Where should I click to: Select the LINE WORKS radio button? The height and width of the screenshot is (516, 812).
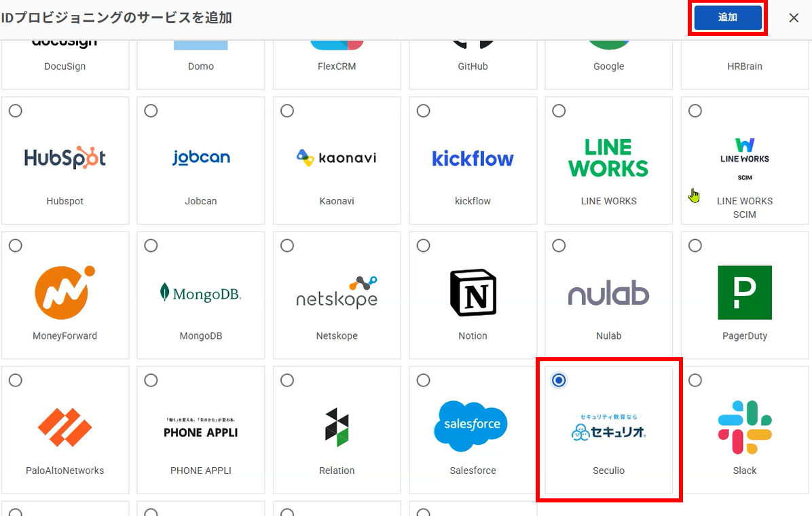coord(559,111)
